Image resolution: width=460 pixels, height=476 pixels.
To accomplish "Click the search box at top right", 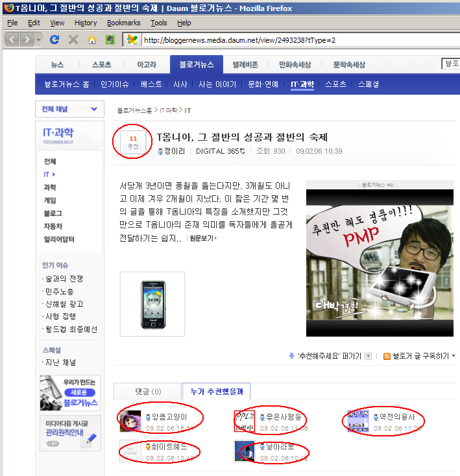I will pyautogui.click(x=450, y=64).
